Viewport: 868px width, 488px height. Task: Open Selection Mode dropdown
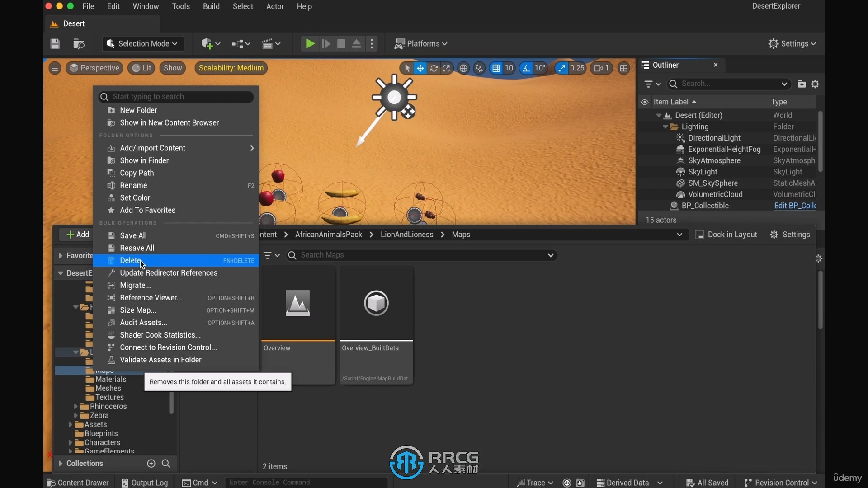click(143, 44)
